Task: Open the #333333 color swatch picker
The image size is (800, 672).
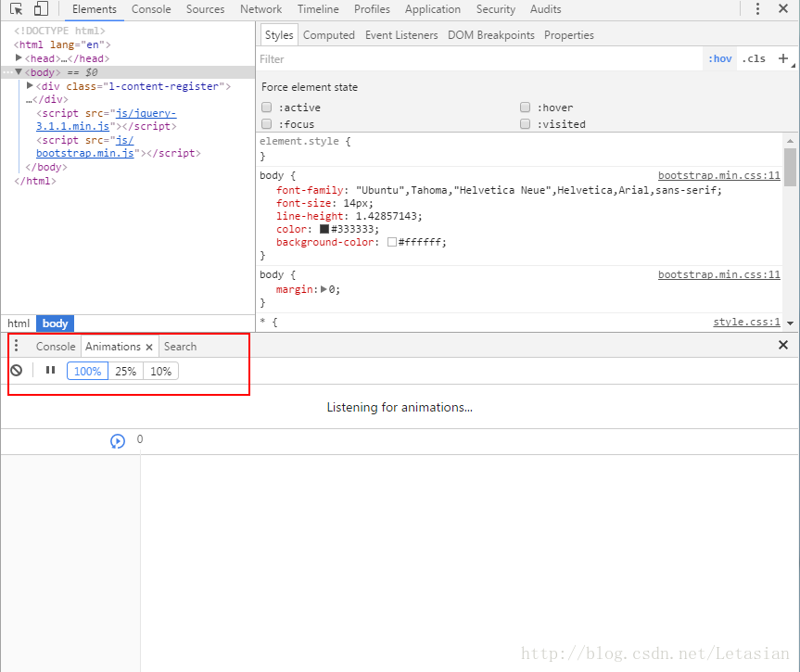Action: pyautogui.click(x=324, y=229)
